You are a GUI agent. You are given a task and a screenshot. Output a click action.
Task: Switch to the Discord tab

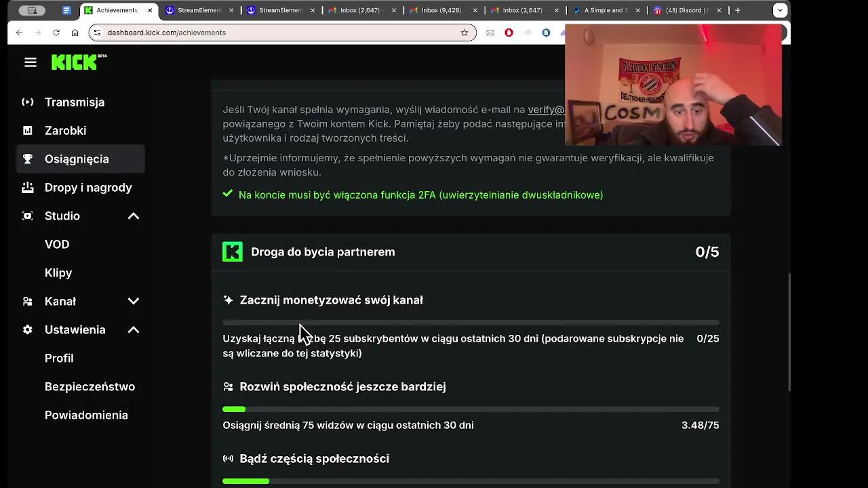coord(687,10)
